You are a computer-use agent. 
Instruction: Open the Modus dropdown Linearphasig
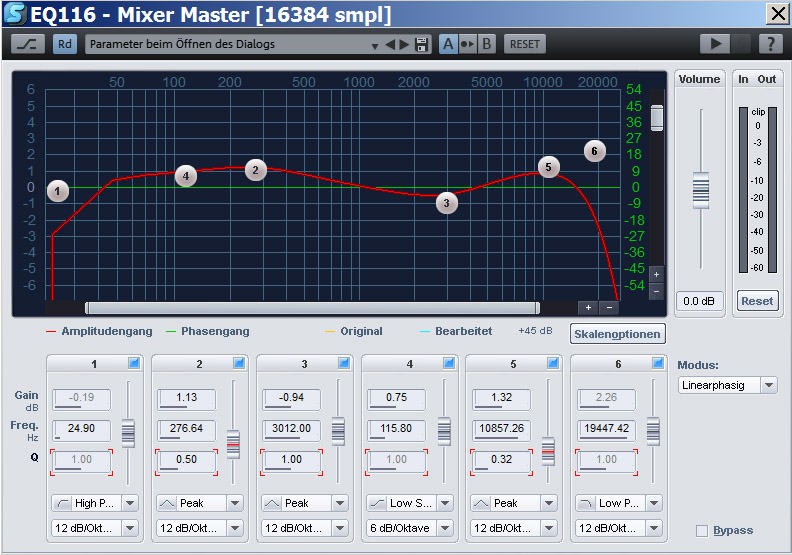pos(727,385)
